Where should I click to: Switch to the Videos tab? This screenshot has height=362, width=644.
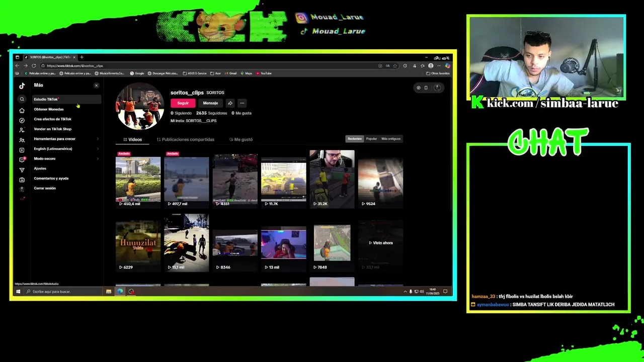click(133, 139)
